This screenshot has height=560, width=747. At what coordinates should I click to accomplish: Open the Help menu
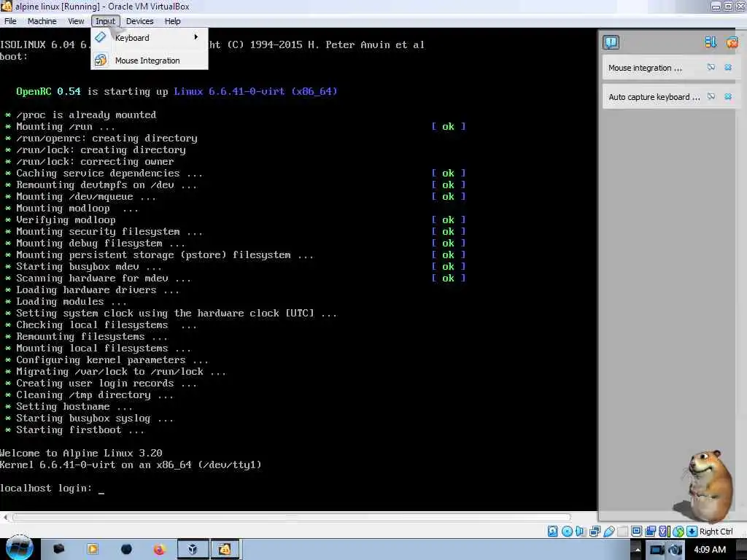click(172, 21)
